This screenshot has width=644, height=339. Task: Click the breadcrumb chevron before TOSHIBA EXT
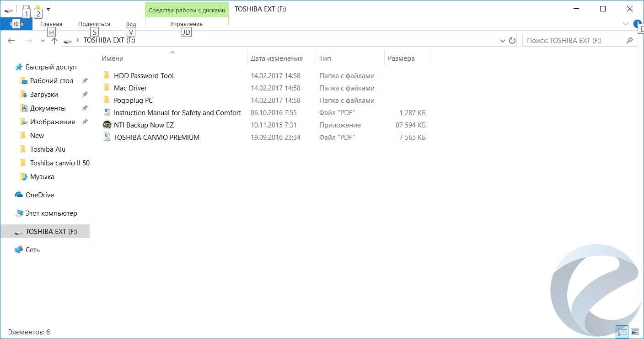77,40
